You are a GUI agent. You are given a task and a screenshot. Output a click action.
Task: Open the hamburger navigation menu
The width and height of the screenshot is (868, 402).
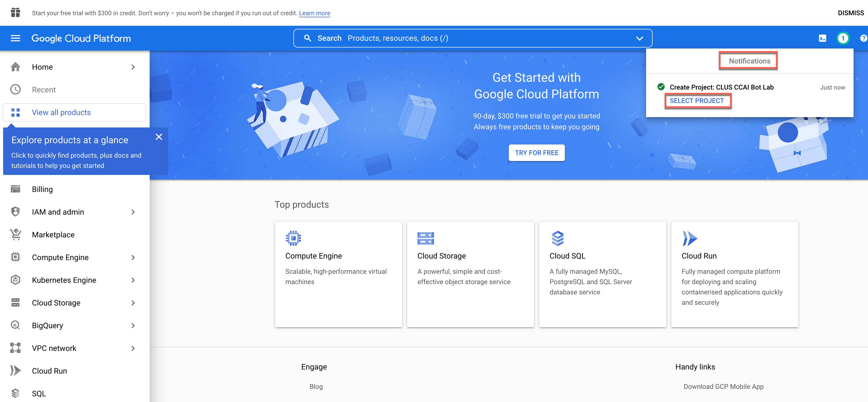click(x=15, y=38)
